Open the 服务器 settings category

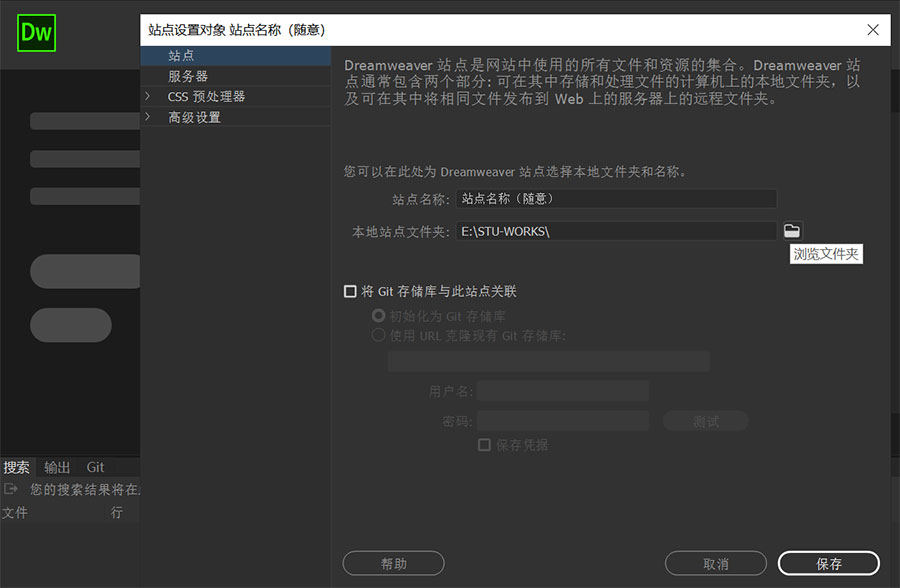(188, 76)
